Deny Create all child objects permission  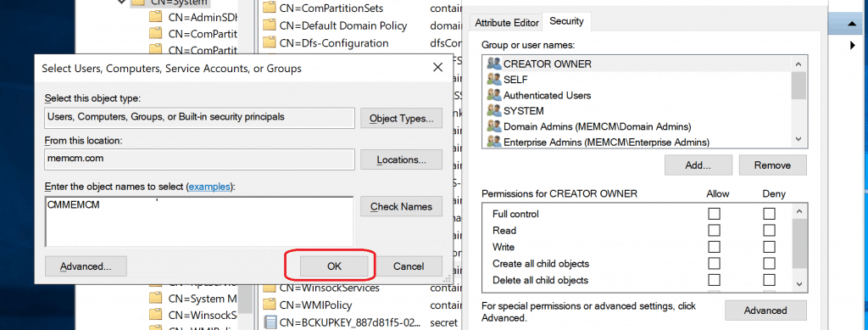click(770, 264)
